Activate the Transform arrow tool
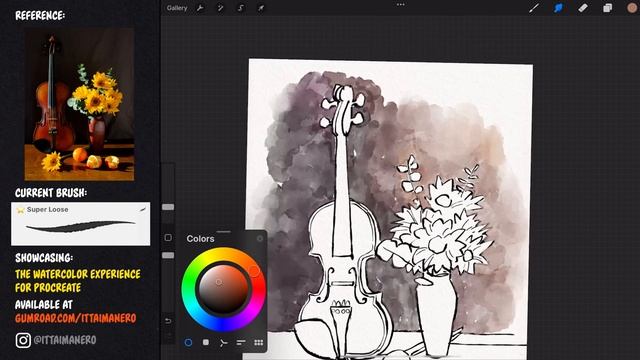The width and height of the screenshot is (640, 360). (x=261, y=8)
